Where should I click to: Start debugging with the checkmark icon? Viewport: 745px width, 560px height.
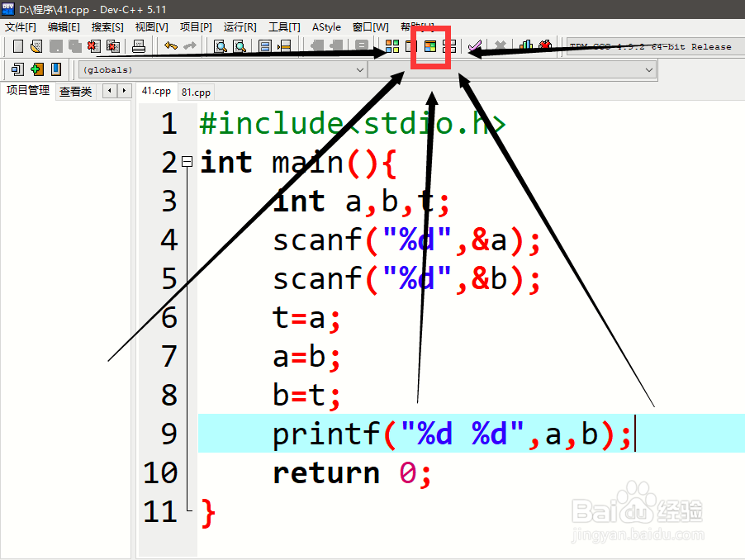coord(475,46)
